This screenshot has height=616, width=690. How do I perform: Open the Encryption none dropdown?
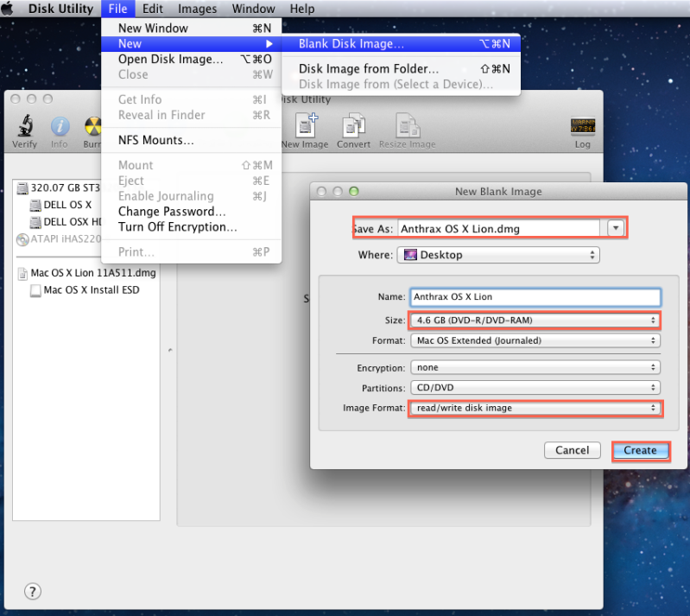(x=535, y=367)
